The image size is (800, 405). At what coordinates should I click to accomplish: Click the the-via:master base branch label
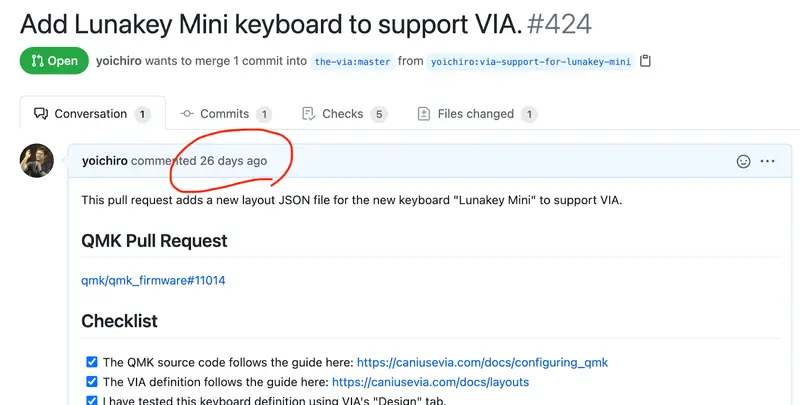pos(352,61)
